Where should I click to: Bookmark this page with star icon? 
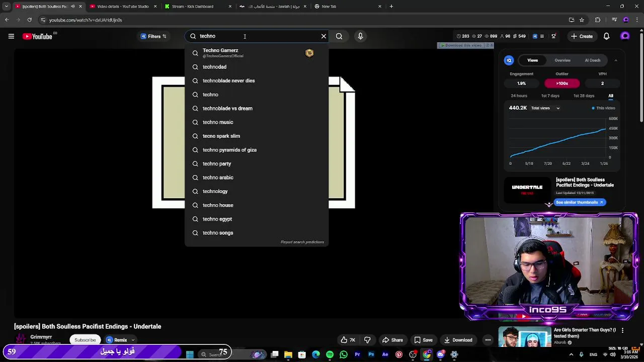(x=582, y=20)
